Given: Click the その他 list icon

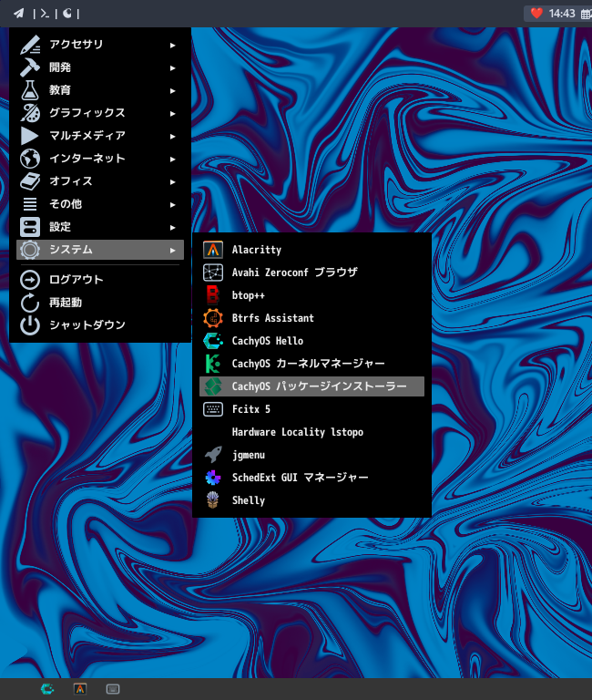Looking at the screenshot, I should pos(30,204).
